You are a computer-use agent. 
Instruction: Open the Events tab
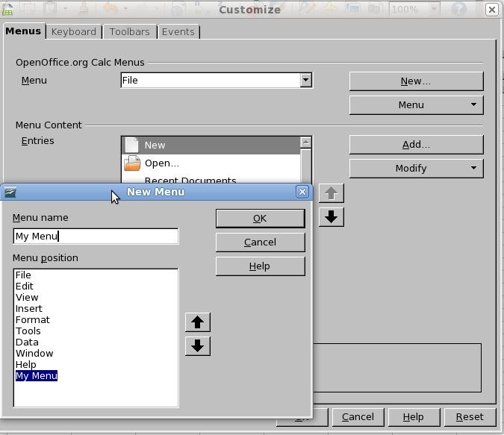(x=178, y=31)
